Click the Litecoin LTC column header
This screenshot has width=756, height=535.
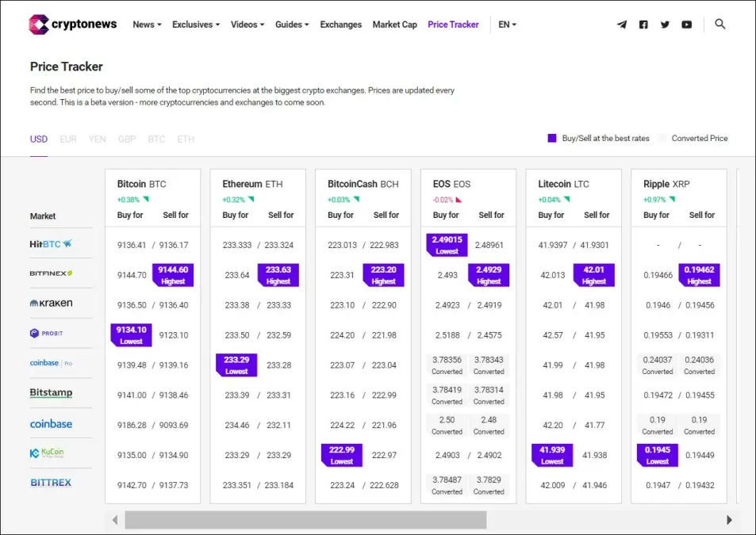(563, 184)
